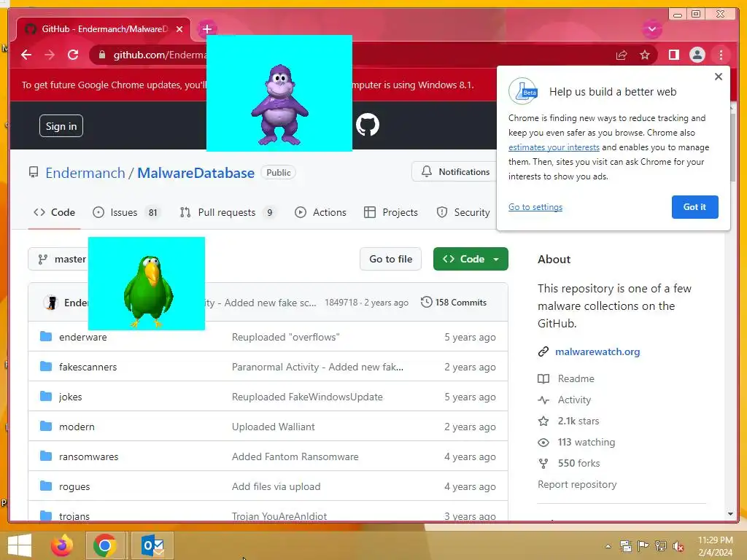Click the padlock site info icon

[x=101, y=55]
